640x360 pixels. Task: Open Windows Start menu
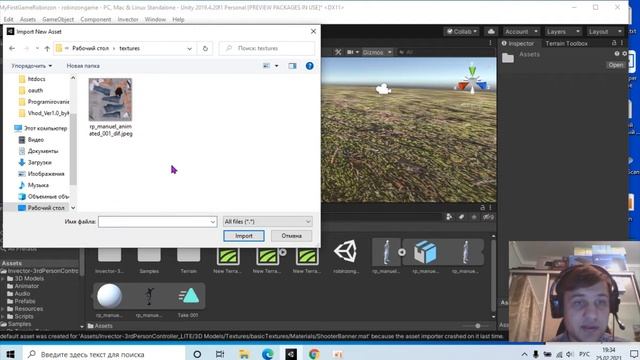(x=10, y=354)
